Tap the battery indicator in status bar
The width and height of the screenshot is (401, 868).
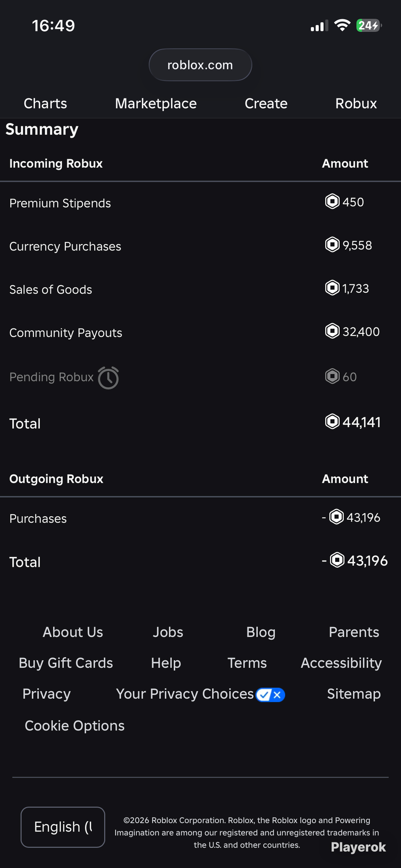(x=369, y=26)
